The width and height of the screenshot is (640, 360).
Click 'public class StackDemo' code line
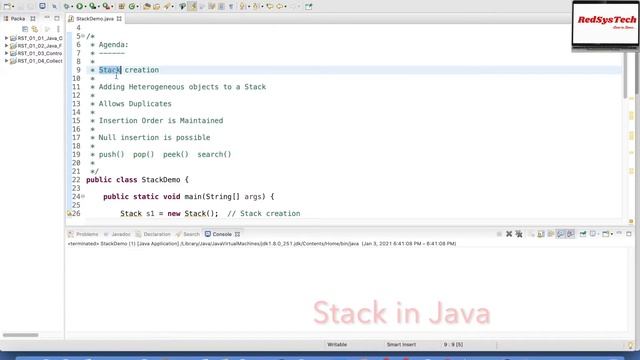point(137,180)
